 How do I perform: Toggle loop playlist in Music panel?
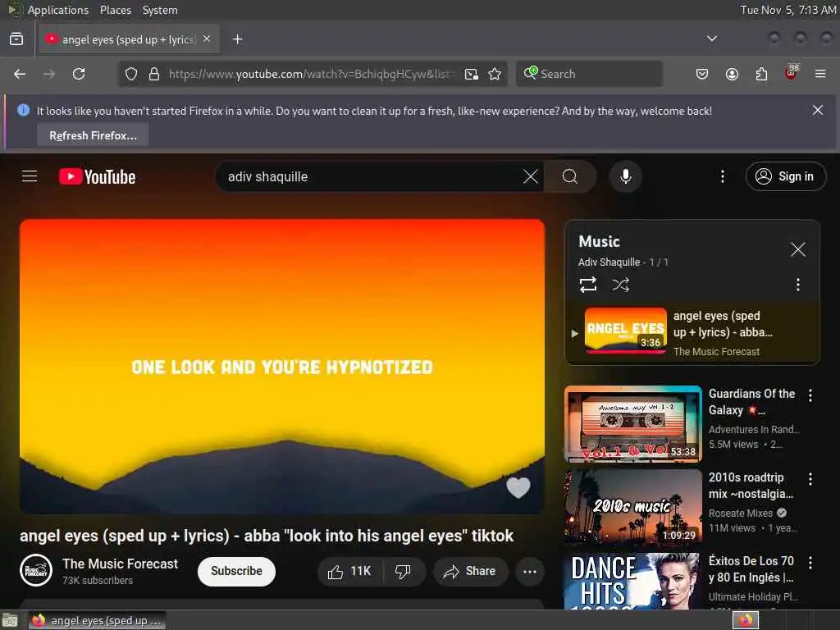[x=588, y=285]
